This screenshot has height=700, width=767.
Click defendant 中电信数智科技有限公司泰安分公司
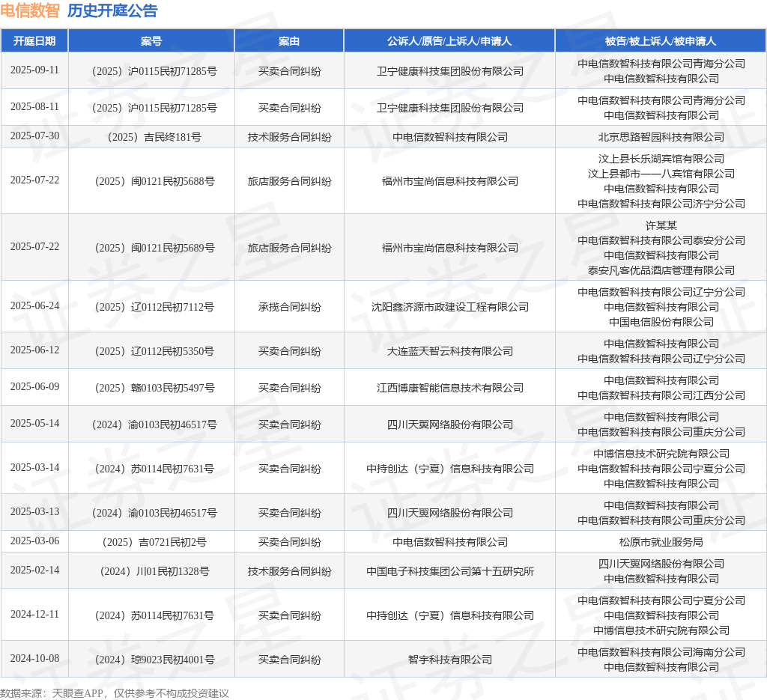(x=661, y=240)
